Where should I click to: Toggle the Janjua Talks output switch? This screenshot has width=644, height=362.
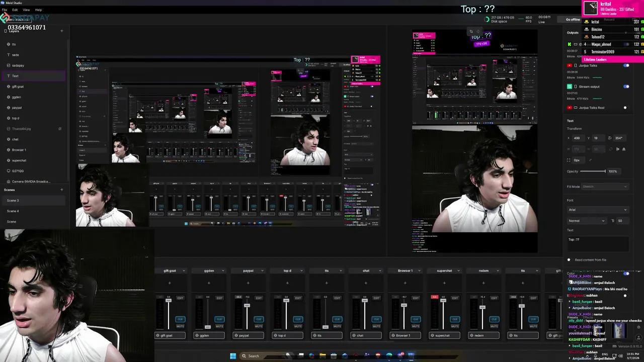point(626,65)
